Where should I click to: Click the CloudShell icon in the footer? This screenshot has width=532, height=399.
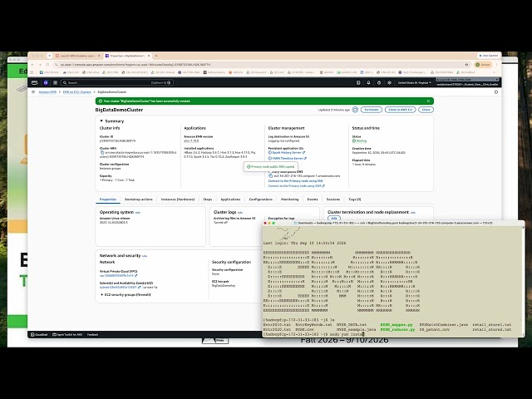(x=39, y=334)
